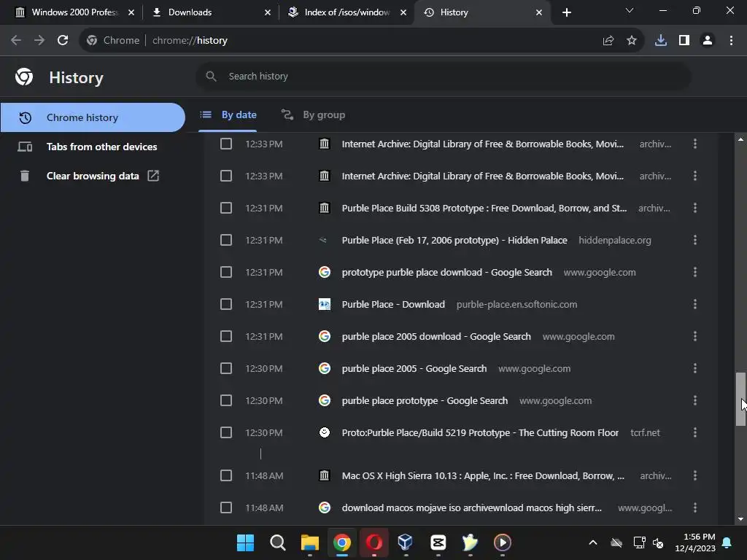Open the media player taskbar icon
The height and width of the screenshot is (560, 747).
(x=502, y=542)
